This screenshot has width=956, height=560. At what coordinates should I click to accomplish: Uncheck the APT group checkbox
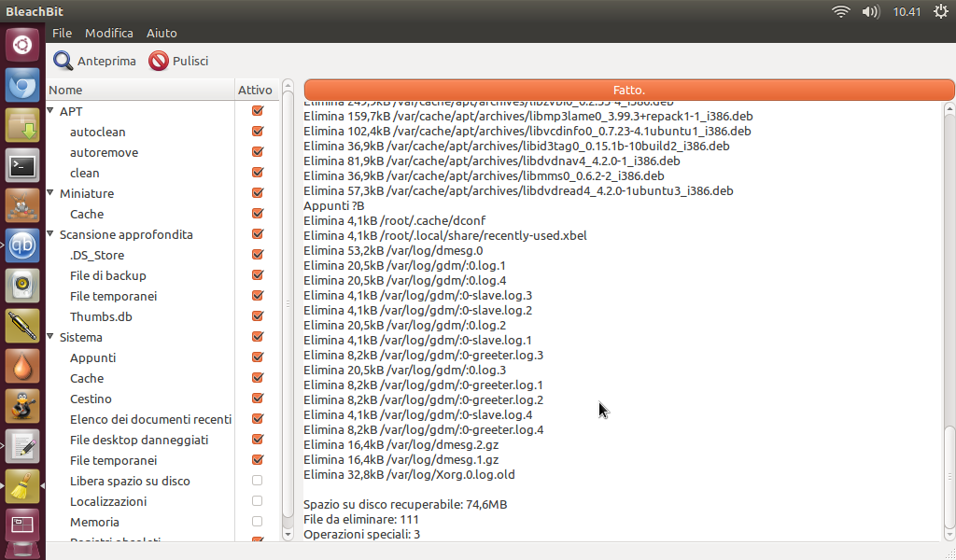pos(258,111)
